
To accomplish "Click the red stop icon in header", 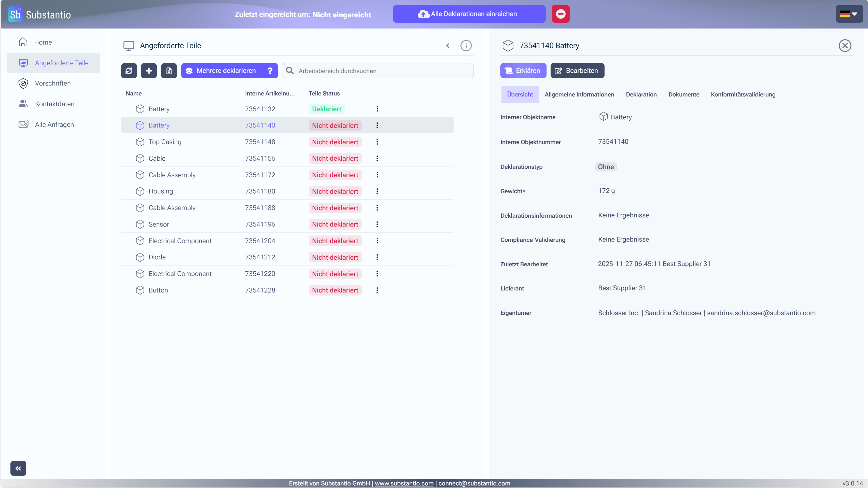I will [560, 14].
